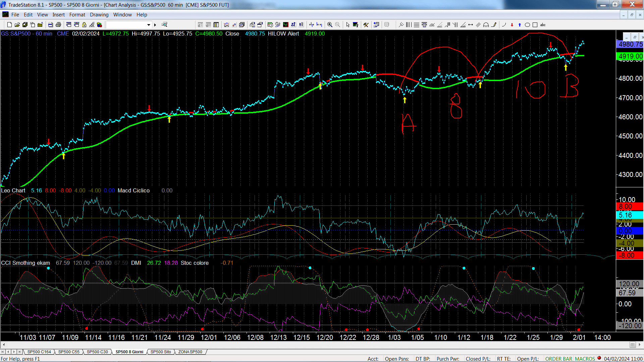The image size is (644, 362).
Task: Click the magnifier over window search icon
Action: coord(164,24)
